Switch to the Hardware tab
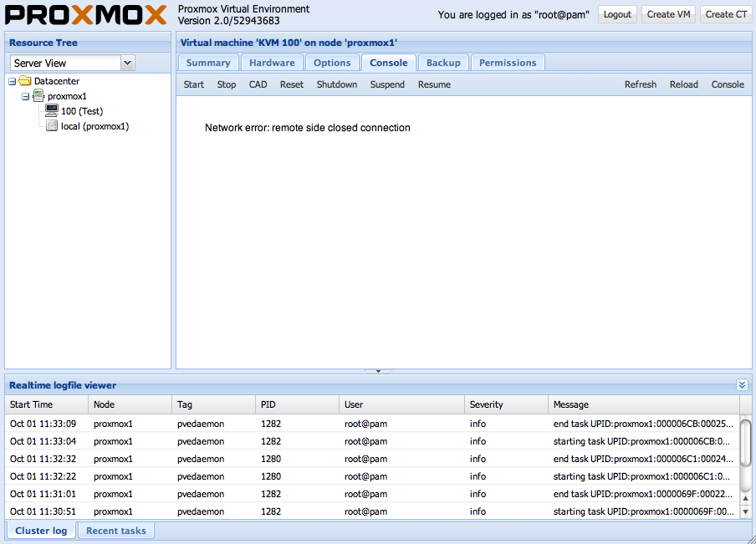 272,63
